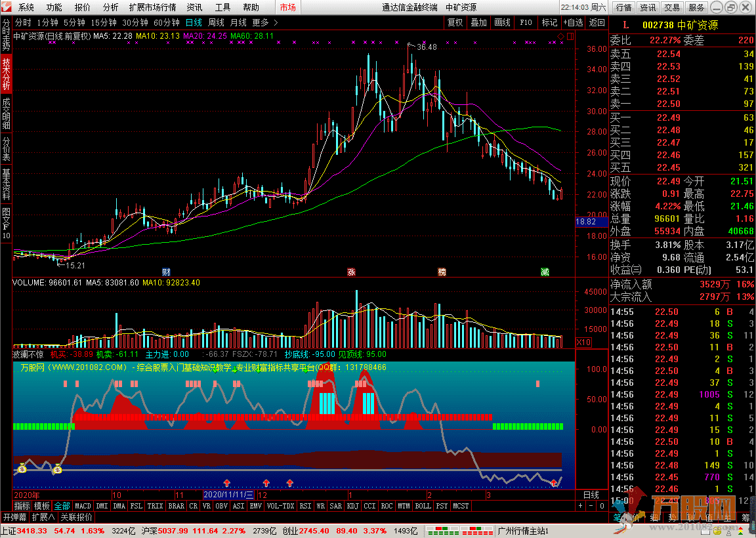Click the minus zoom button below the chart axis
Viewport: 756px width, 538px height.
pyautogui.click(x=591, y=506)
